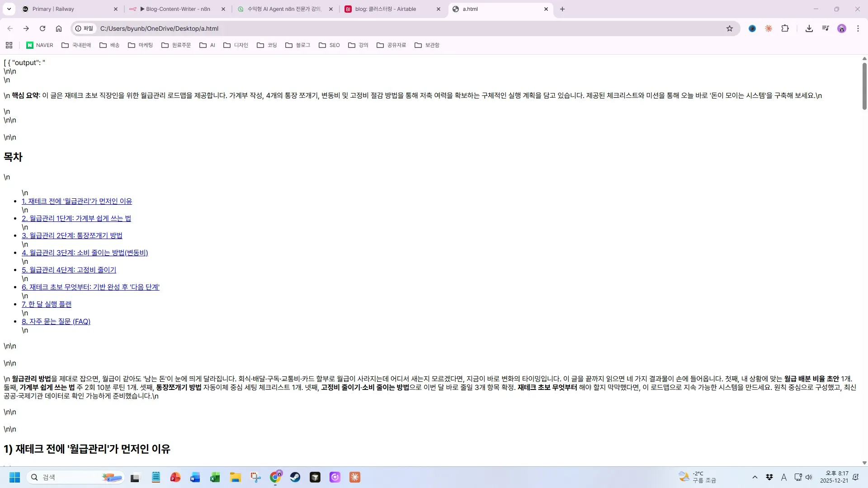Switch to the Primary | Railway tab

(x=54, y=9)
